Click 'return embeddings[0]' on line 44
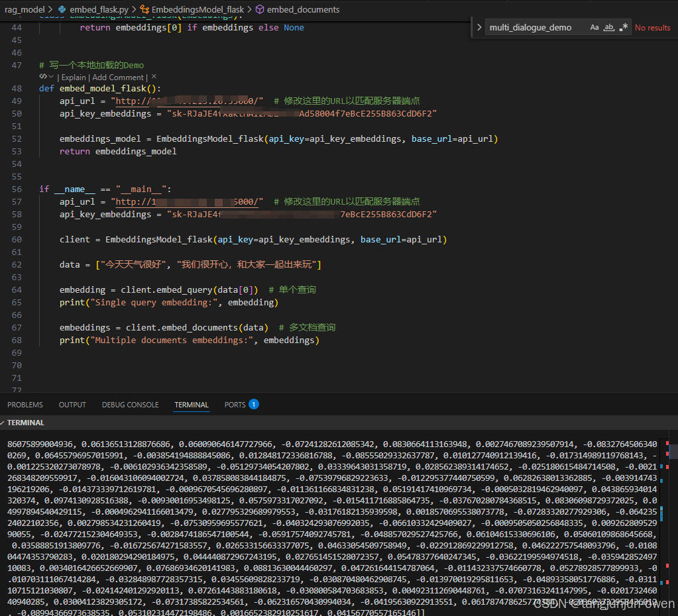Screen dimensions: 678x616 click(x=131, y=28)
